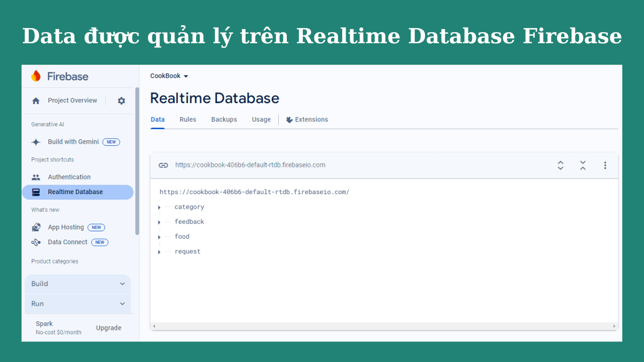
Task: Click the horizontal scrollbar left arrow
Action: click(x=154, y=326)
